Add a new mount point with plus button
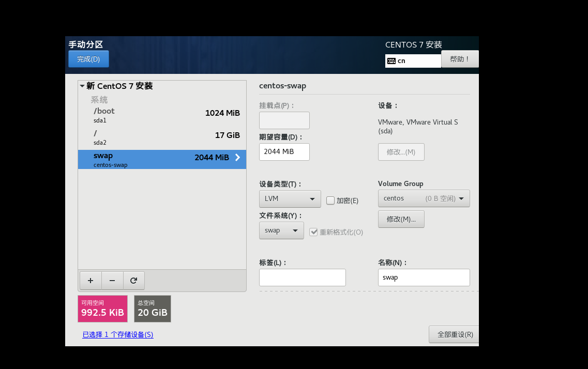This screenshot has width=588, height=369. pos(91,281)
